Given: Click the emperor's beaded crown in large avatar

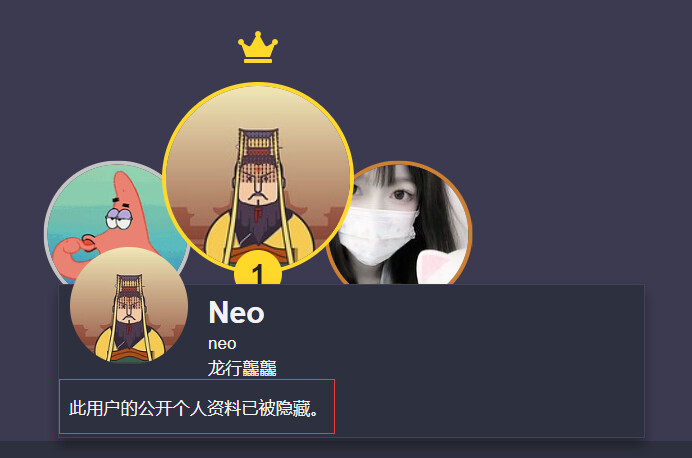Looking at the screenshot, I should [x=259, y=146].
